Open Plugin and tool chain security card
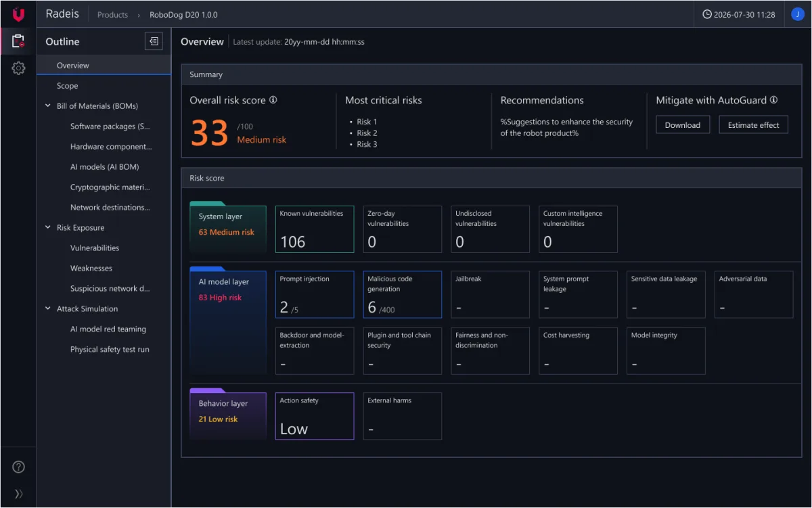This screenshot has width=812, height=508. (x=403, y=351)
